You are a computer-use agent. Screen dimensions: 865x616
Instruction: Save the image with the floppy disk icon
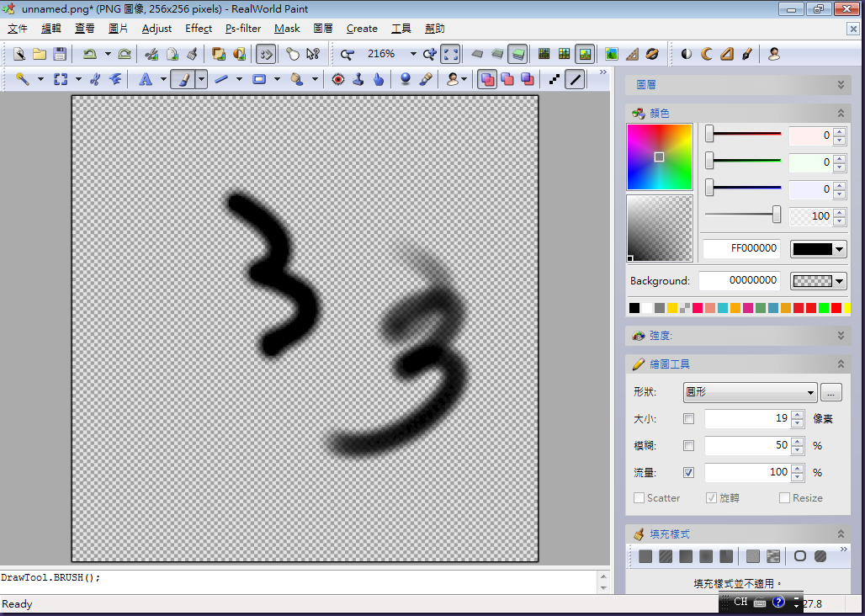[x=60, y=54]
